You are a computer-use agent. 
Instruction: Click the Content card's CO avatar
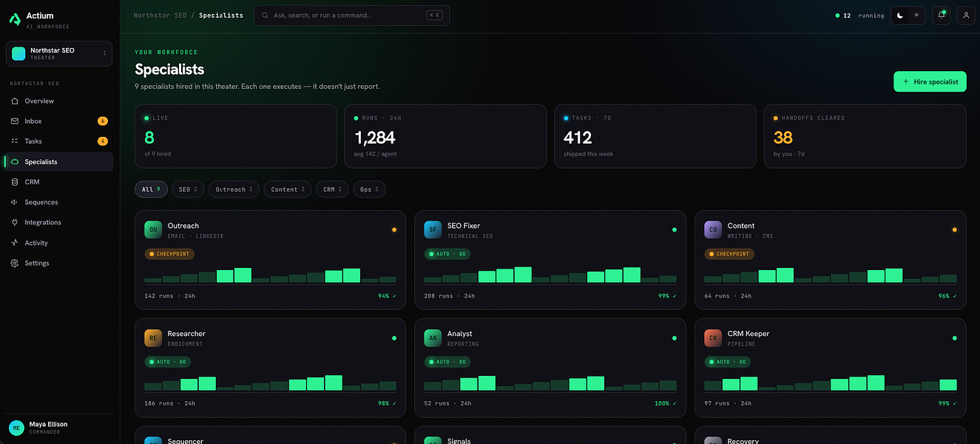pyautogui.click(x=713, y=229)
